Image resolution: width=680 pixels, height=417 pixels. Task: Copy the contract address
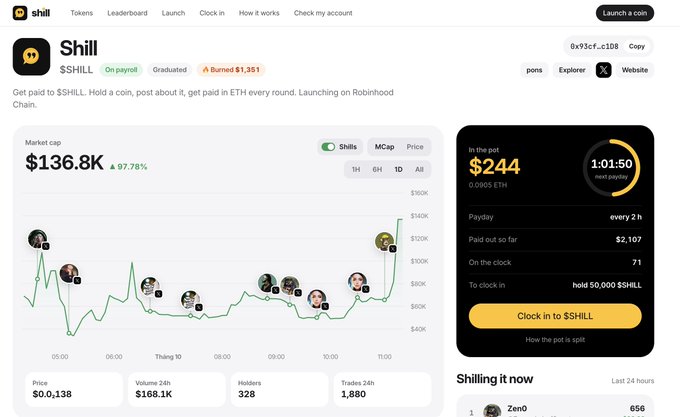637,46
